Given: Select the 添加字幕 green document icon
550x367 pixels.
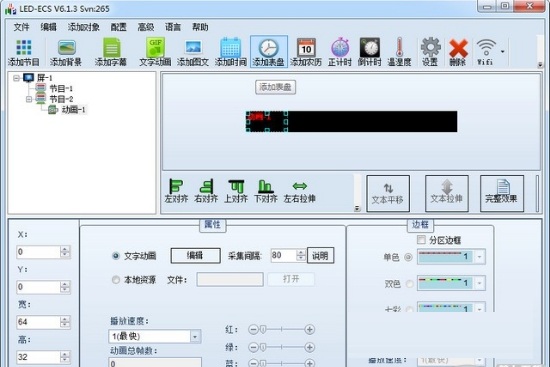Looking at the screenshot, I should (111, 53).
